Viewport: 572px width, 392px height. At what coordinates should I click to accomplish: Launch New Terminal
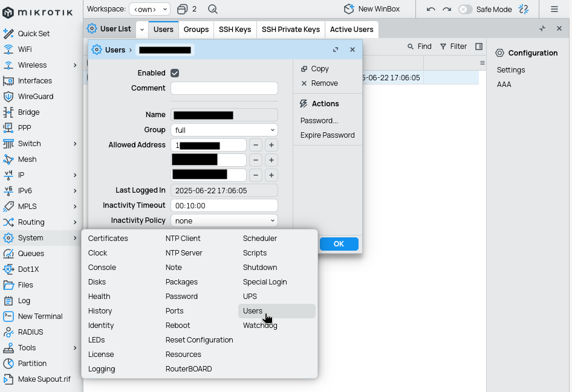tap(40, 316)
